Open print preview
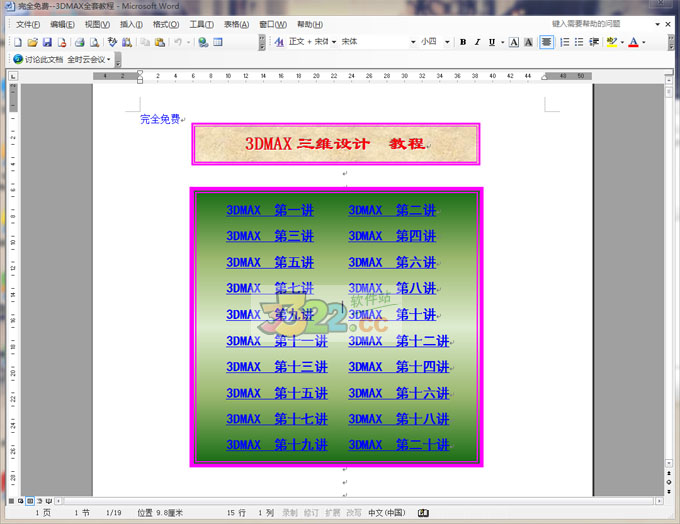The image size is (680, 524). (x=94, y=42)
